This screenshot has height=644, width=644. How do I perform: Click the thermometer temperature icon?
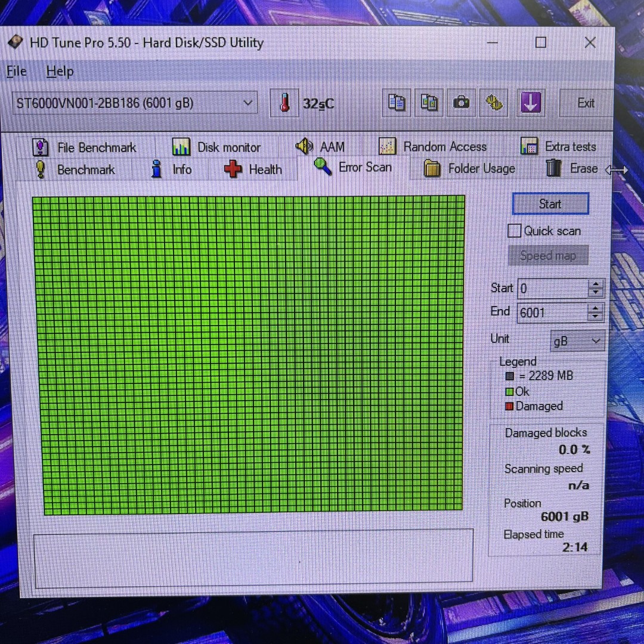coord(284,103)
